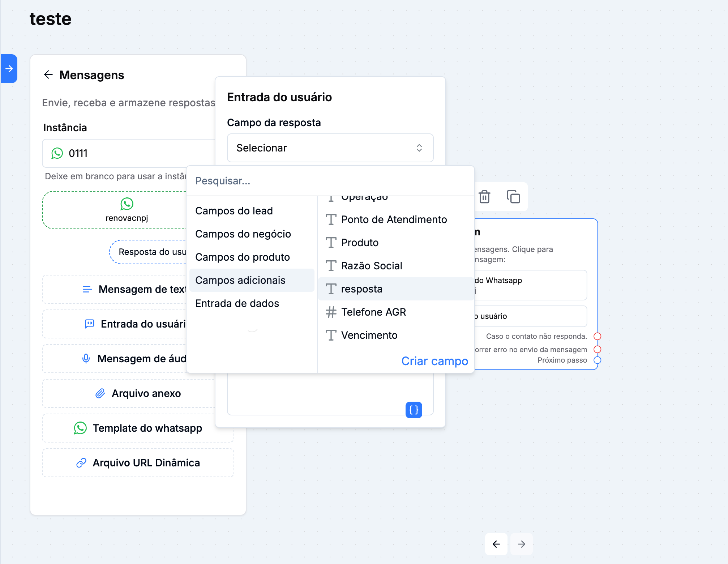Image resolution: width=728 pixels, height=564 pixels.
Task: Click the trash delete icon
Action: [484, 197]
